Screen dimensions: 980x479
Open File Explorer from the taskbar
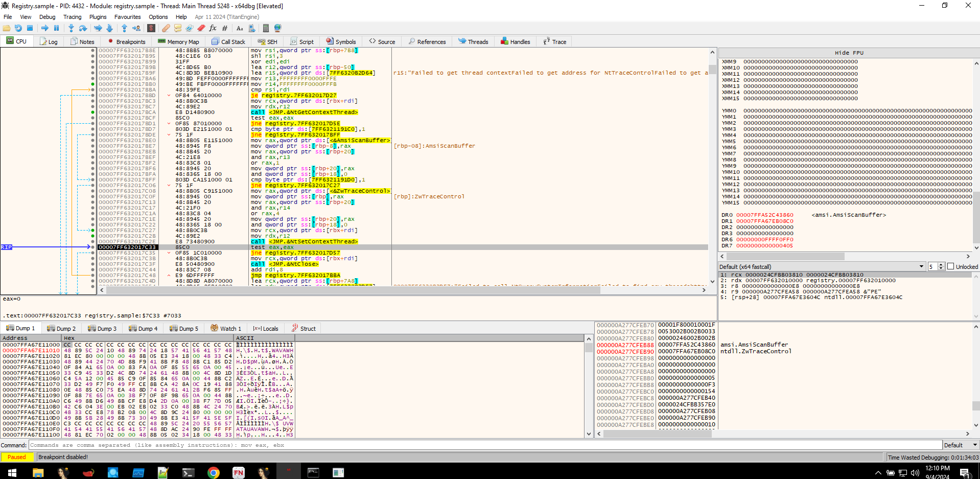38,473
